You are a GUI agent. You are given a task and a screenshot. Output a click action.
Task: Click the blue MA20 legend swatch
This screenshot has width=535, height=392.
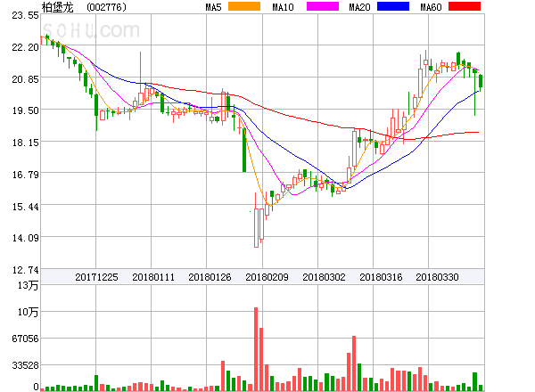393,6
